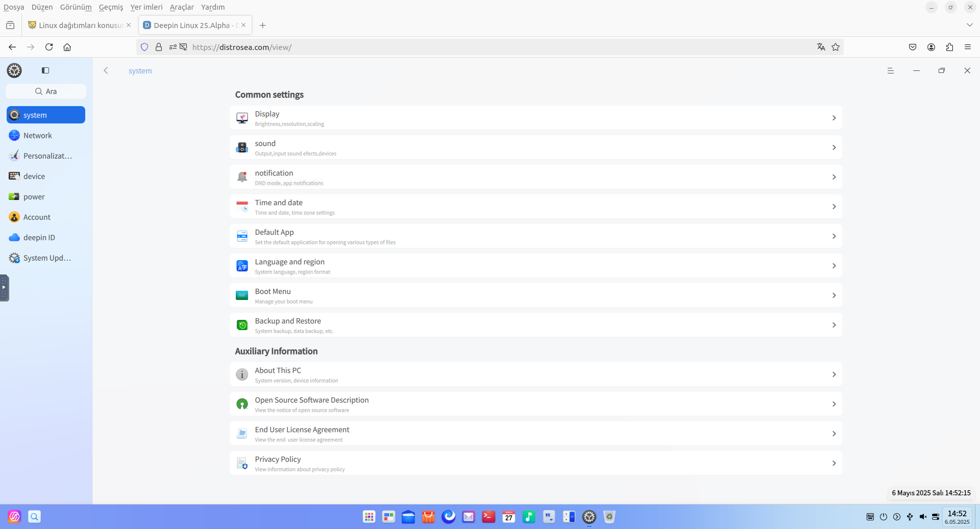980x529 pixels.
Task: Expand the Privacy Policy row chevron
Action: (x=834, y=463)
